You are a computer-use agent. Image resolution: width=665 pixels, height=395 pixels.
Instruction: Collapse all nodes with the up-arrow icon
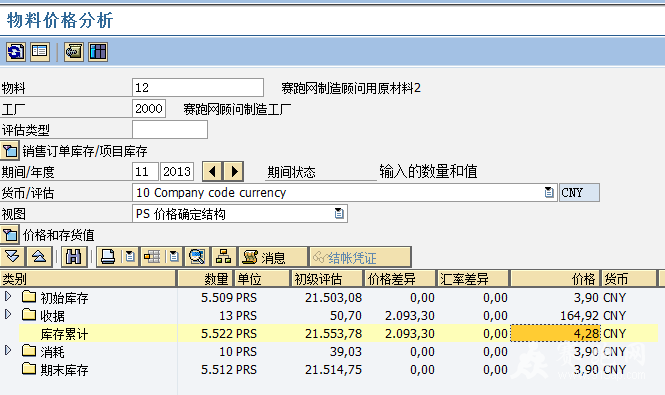tap(39, 257)
